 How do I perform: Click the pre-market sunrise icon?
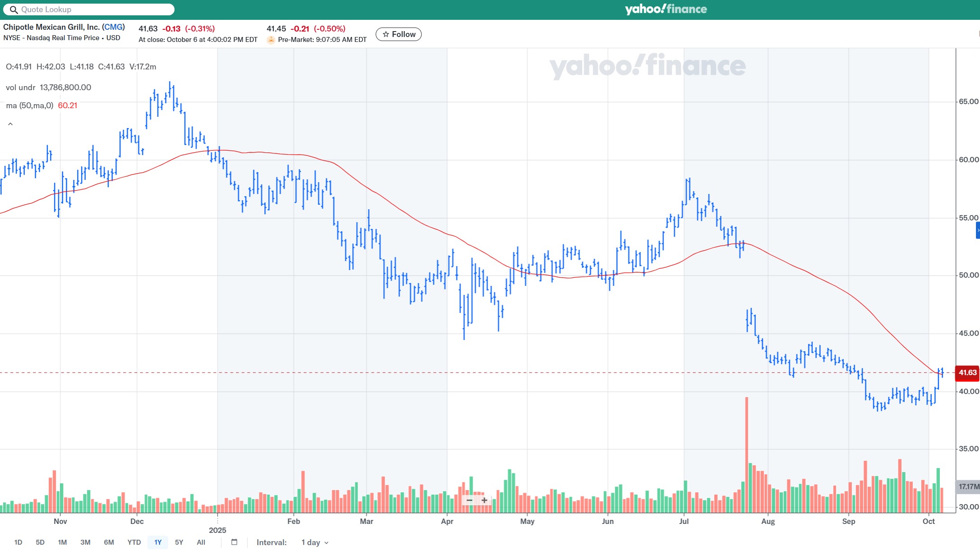coord(271,40)
